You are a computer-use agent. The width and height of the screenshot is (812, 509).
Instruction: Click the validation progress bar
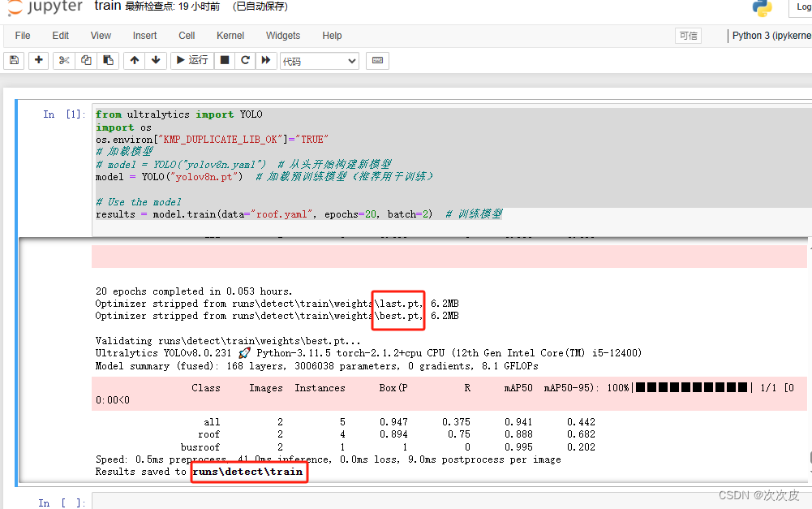[694, 388]
